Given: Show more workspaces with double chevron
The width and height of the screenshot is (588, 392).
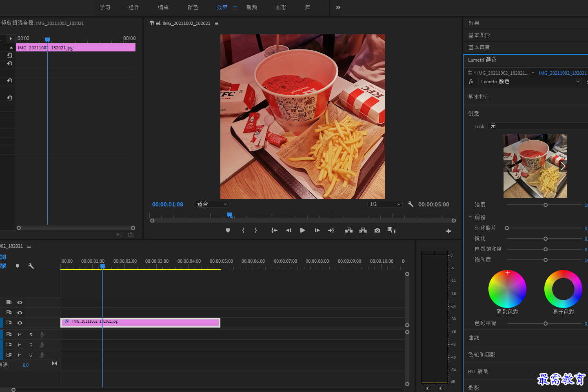Looking at the screenshot, I should pyautogui.click(x=338, y=7).
